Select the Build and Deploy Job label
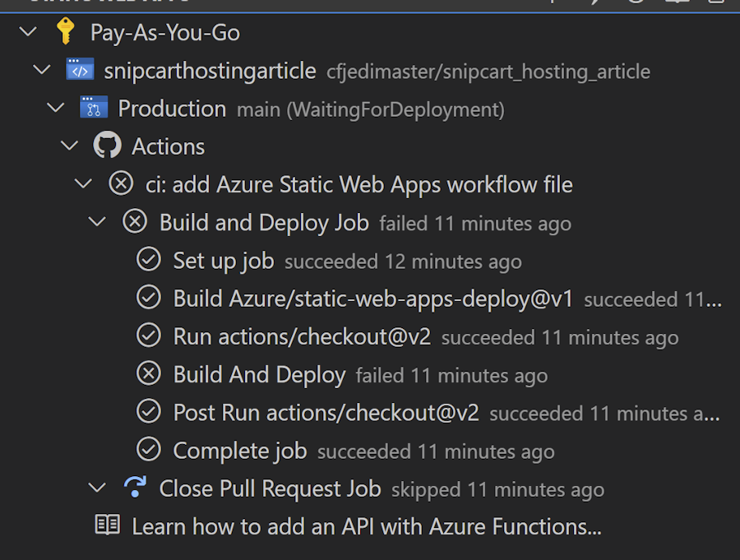This screenshot has width=740, height=560. tap(264, 223)
